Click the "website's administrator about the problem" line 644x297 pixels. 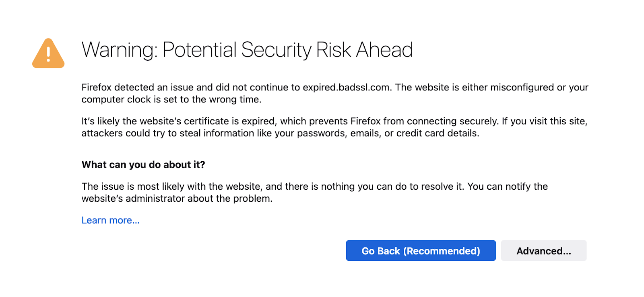click(177, 199)
